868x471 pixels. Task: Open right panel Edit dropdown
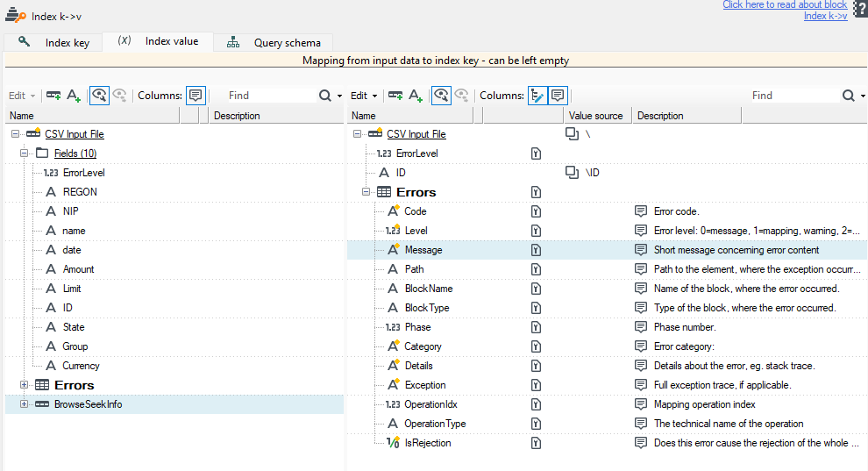(x=364, y=96)
